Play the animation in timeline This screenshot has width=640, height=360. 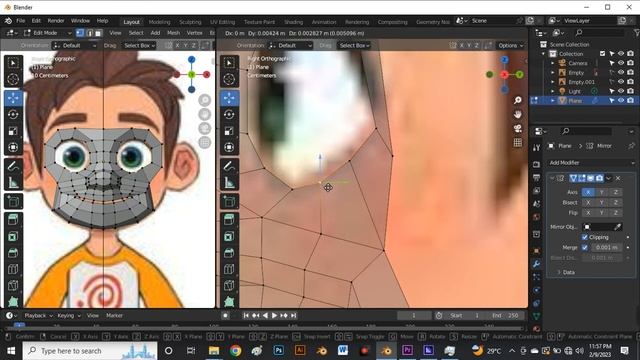click(x=274, y=316)
